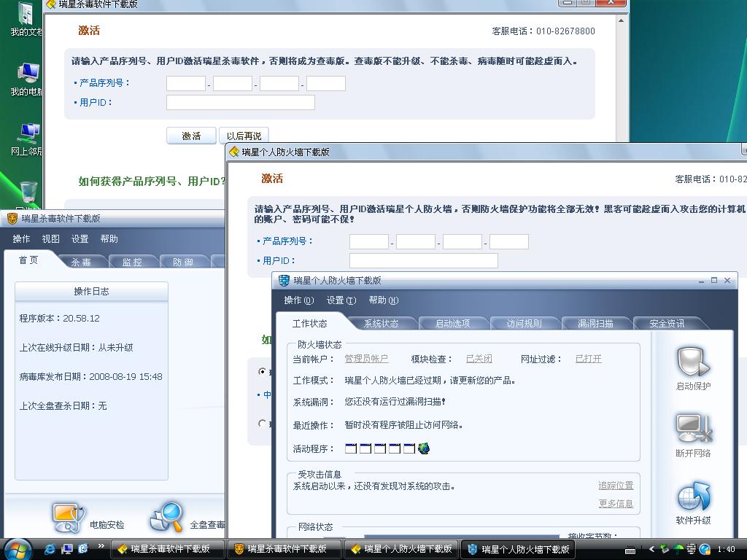This screenshot has width=747, height=560.
Task: Click 用户ID field in firewall activation window
Action: pos(424,260)
